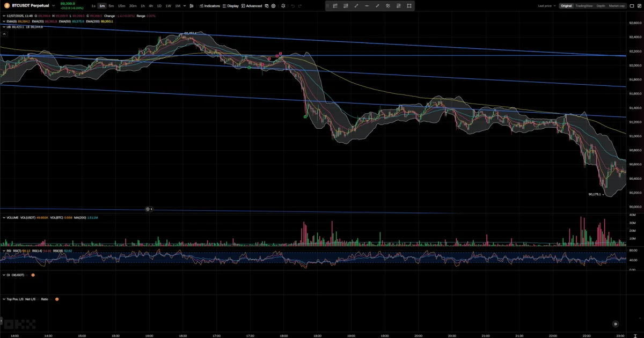Viewport: 644px width, 338px height.
Task: Select the trend line drawing tool
Action: click(356, 6)
